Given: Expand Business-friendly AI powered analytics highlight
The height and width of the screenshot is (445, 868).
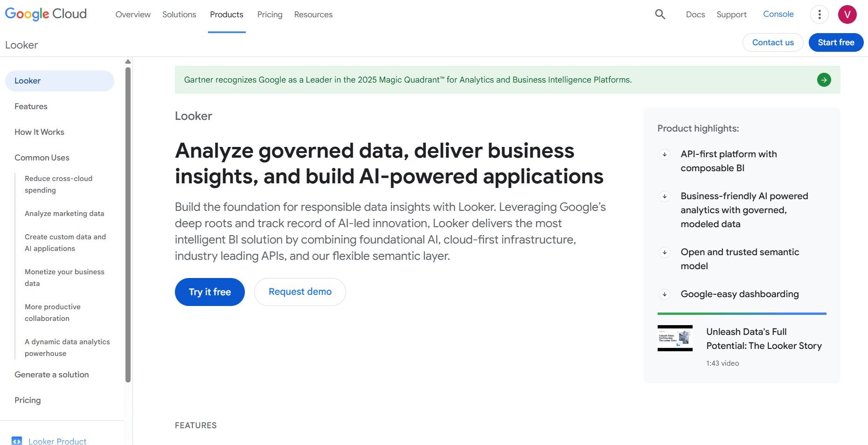Looking at the screenshot, I should 744,210.
